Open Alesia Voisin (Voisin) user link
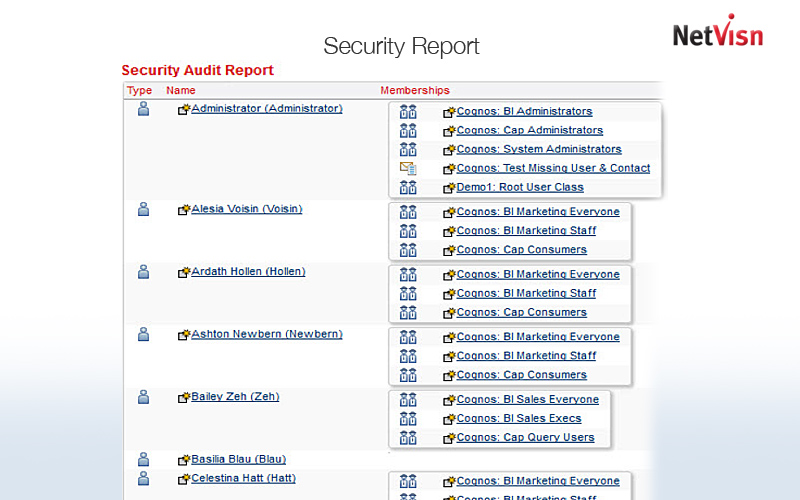Viewport: 800px width, 500px height. click(x=247, y=209)
